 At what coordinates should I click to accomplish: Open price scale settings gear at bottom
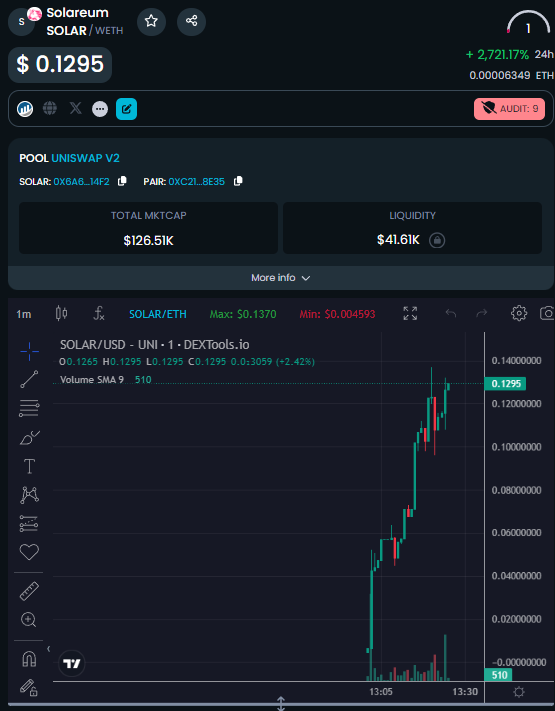click(519, 692)
